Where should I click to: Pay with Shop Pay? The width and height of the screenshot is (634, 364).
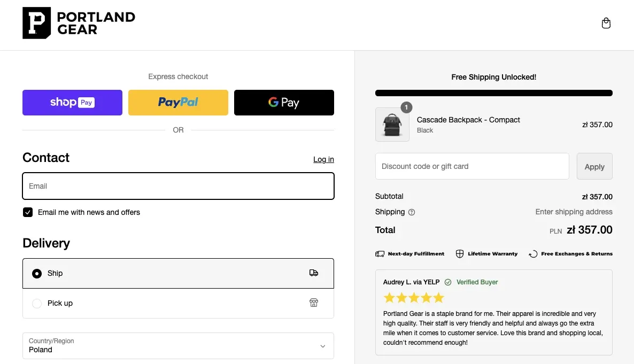72,103
